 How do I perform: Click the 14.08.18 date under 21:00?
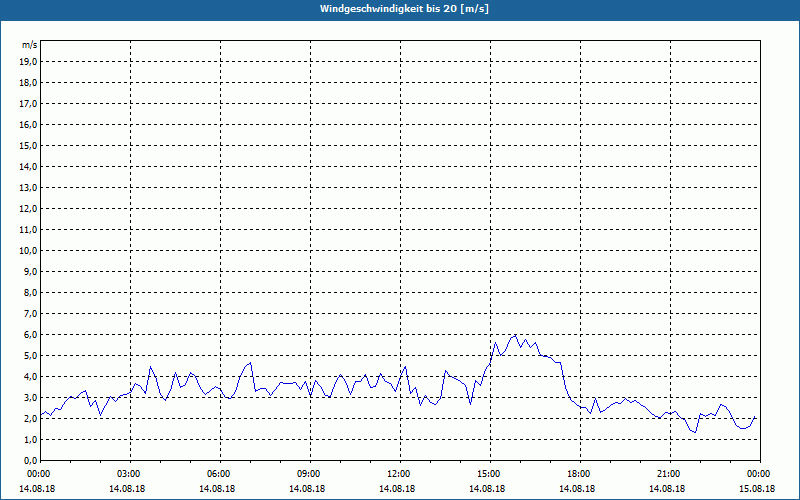667,488
